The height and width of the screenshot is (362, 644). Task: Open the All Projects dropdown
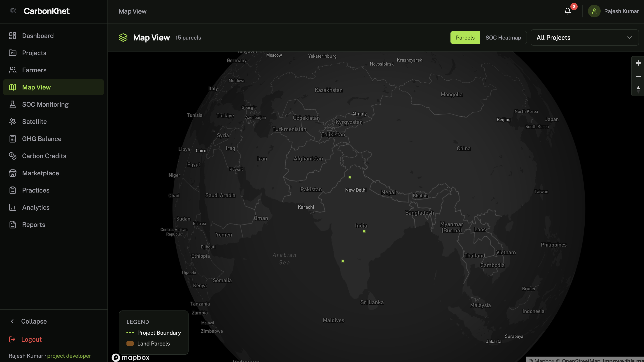click(584, 38)
